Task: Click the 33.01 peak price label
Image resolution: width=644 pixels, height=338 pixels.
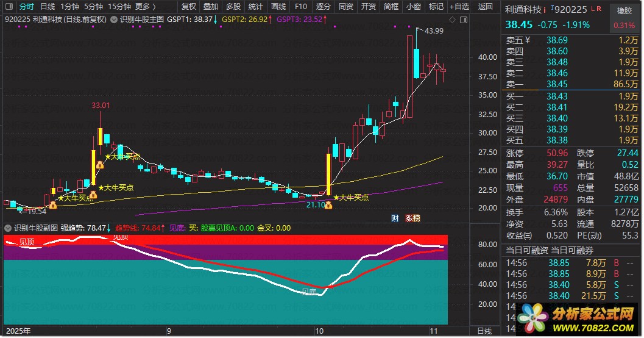Action: (x=101, y=106)
